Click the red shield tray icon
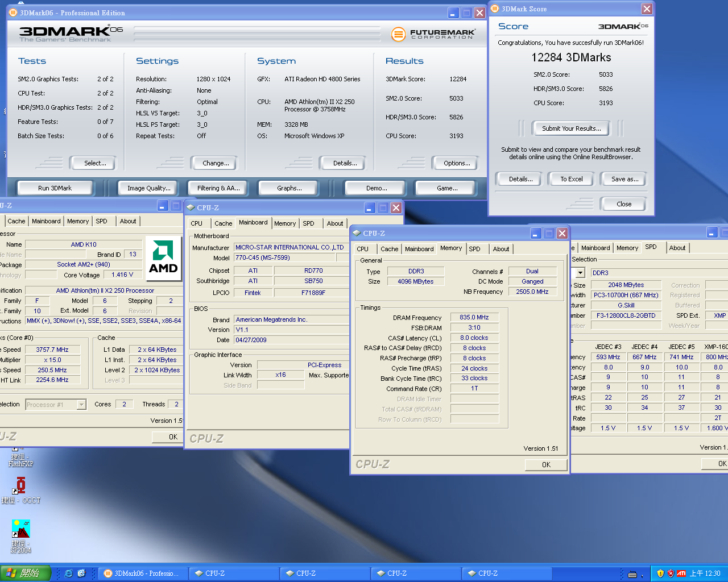728x582 pixels. [671, 573]
